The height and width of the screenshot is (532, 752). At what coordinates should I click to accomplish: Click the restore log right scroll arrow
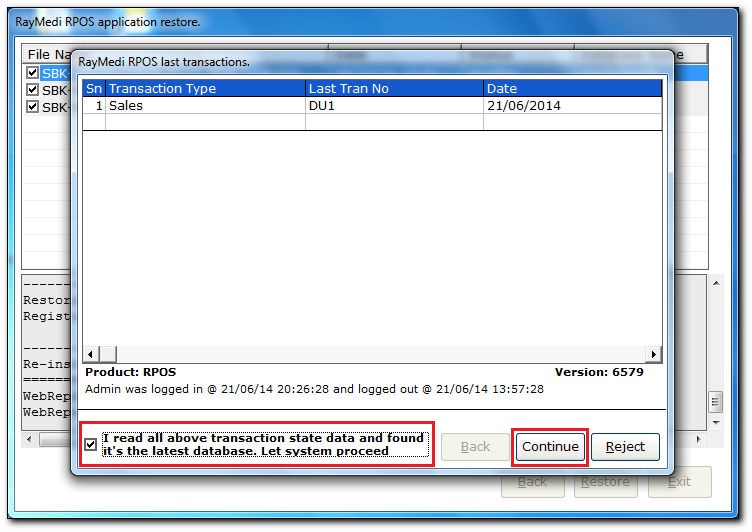coord(698,439)
